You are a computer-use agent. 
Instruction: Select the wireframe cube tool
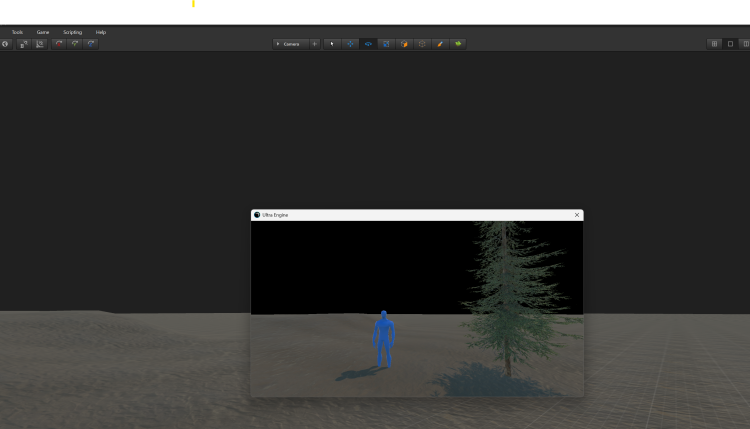tap(422, 44)
